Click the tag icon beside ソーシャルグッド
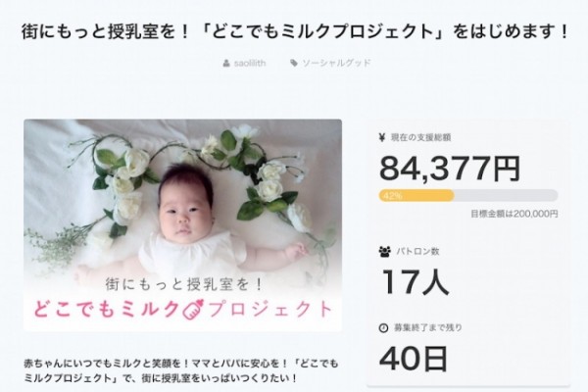This screenshot has height=392, width=588. pos(294,63)
